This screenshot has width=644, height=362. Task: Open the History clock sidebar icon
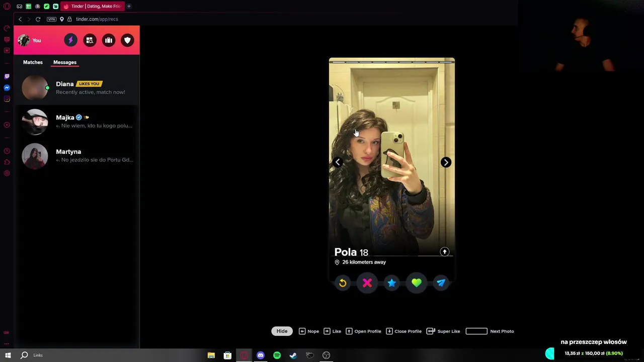click(x=7, y=151)
